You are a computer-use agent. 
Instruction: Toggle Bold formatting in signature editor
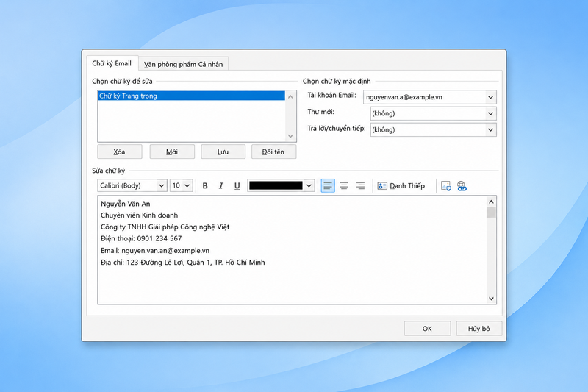coord(205,185)
